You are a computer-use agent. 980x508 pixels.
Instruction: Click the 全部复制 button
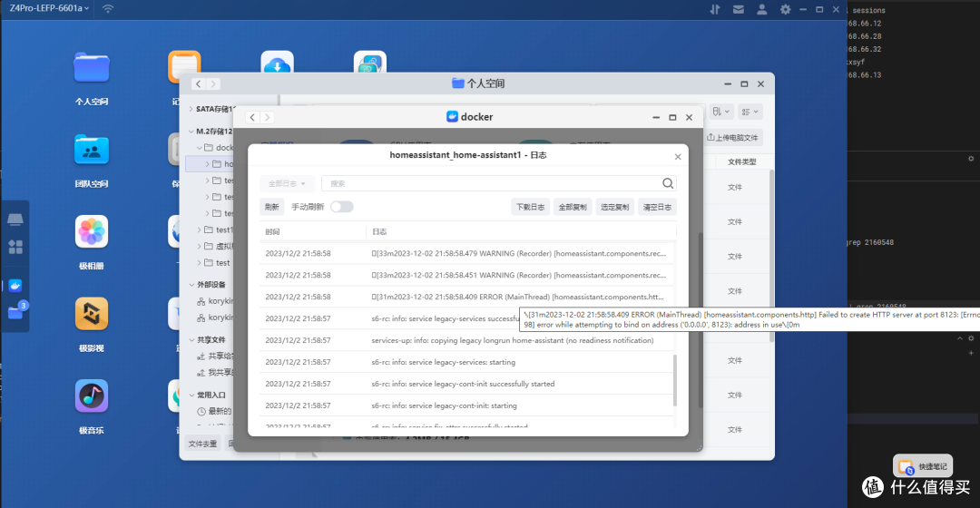(573, 207)
